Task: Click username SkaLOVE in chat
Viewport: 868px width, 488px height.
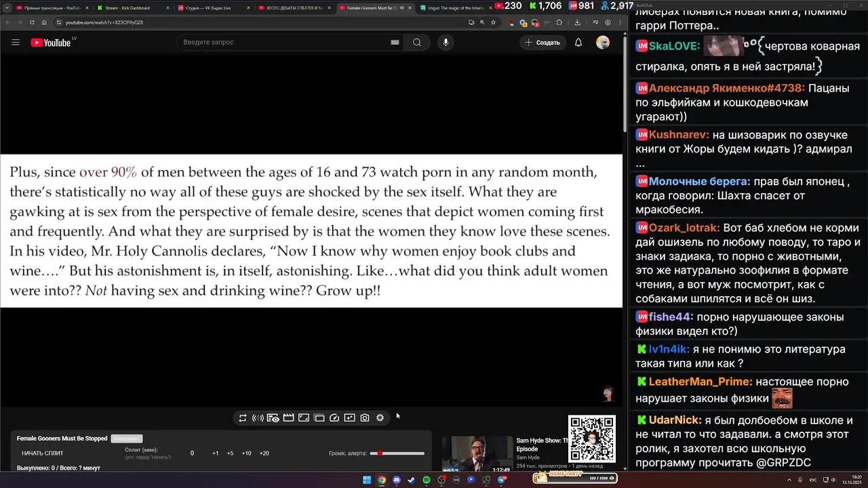Action: click(674, 46)
